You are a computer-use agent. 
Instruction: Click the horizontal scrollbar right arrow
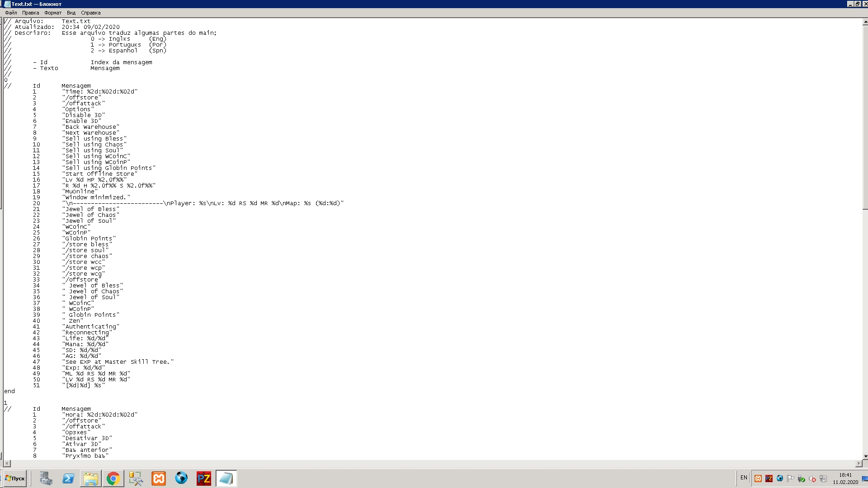click(x=858, y=464)
